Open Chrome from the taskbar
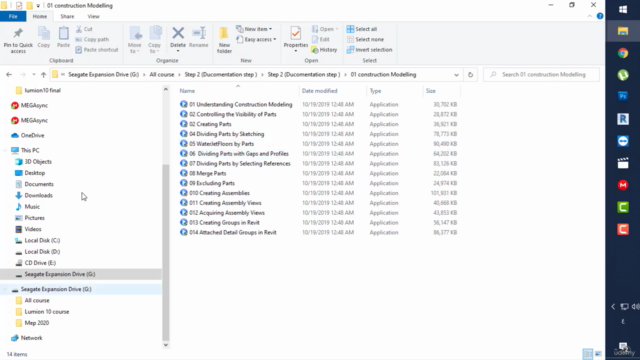640x360 pixels. tap(623, 53)
